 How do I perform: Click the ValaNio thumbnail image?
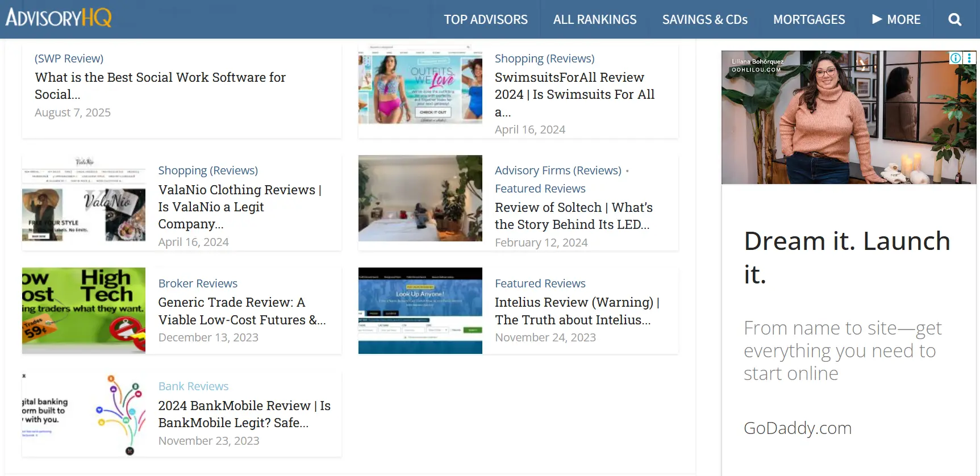84,198
